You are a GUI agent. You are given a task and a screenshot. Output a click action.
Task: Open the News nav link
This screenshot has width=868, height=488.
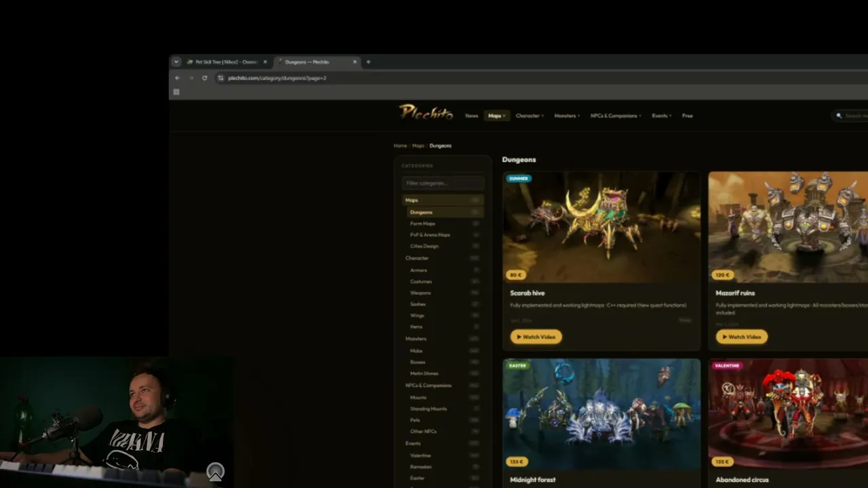click(x=471, y=116)
